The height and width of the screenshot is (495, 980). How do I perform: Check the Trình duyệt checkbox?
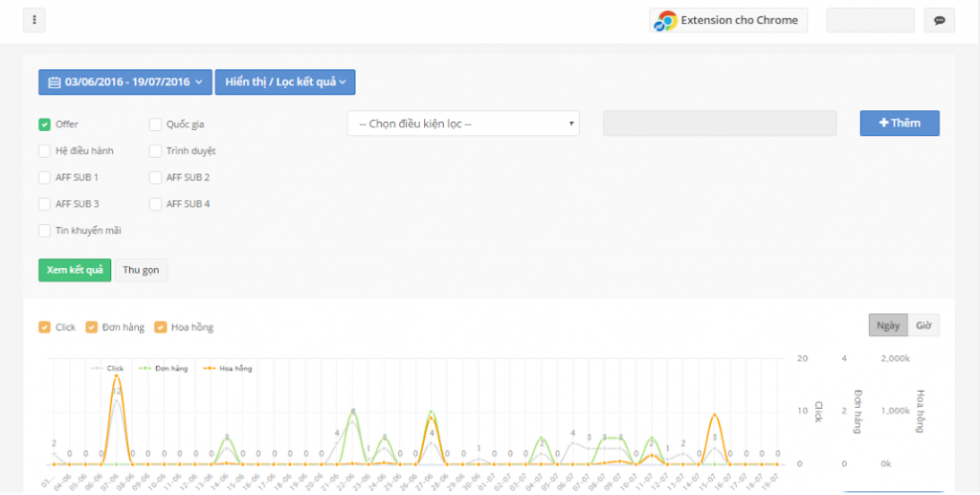[x=155, y=151]
